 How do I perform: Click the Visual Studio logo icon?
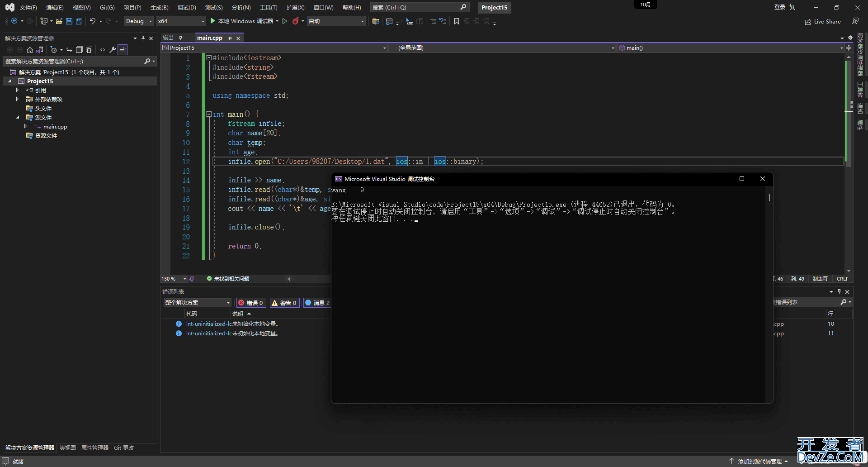[9, 7]
